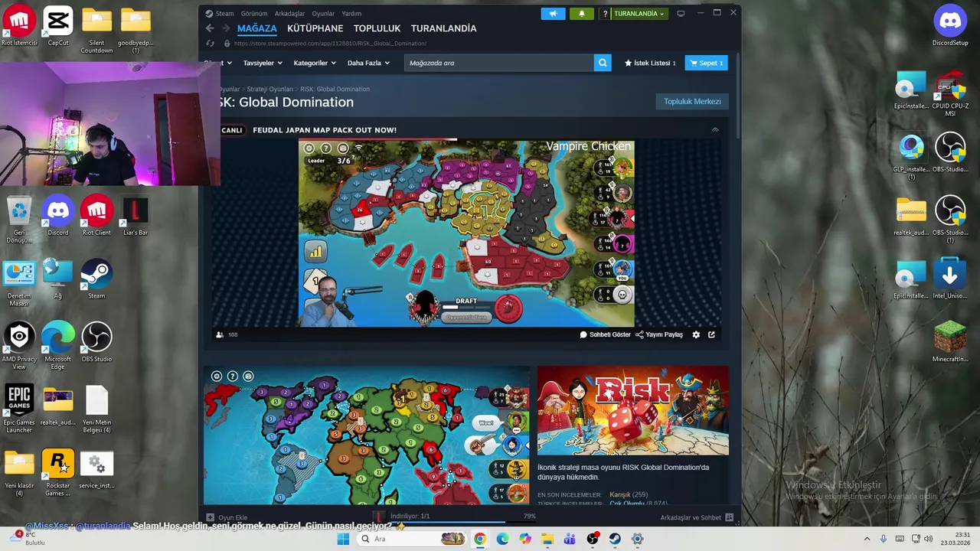Click the world map game screenshot

pyautogui.click(x=366, y=435)
